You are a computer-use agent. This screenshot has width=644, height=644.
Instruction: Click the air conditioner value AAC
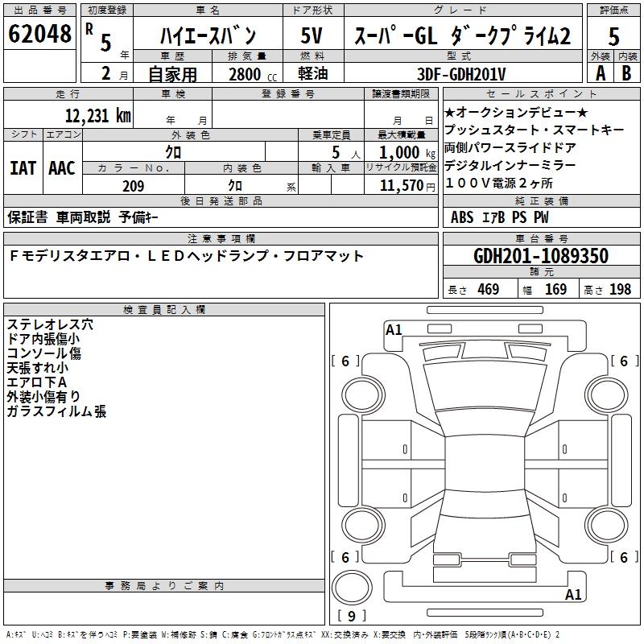pos(62,168)
